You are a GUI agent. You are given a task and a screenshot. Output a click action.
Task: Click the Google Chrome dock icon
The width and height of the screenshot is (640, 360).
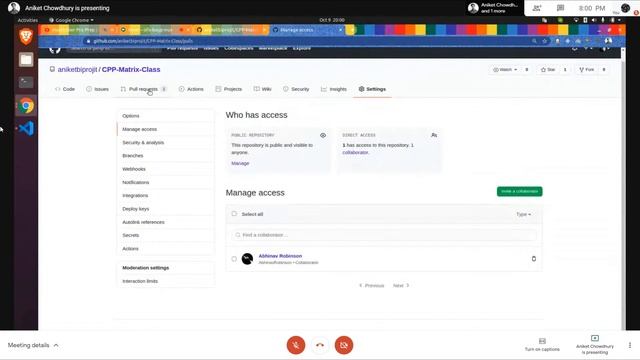[x=26, y=106]
